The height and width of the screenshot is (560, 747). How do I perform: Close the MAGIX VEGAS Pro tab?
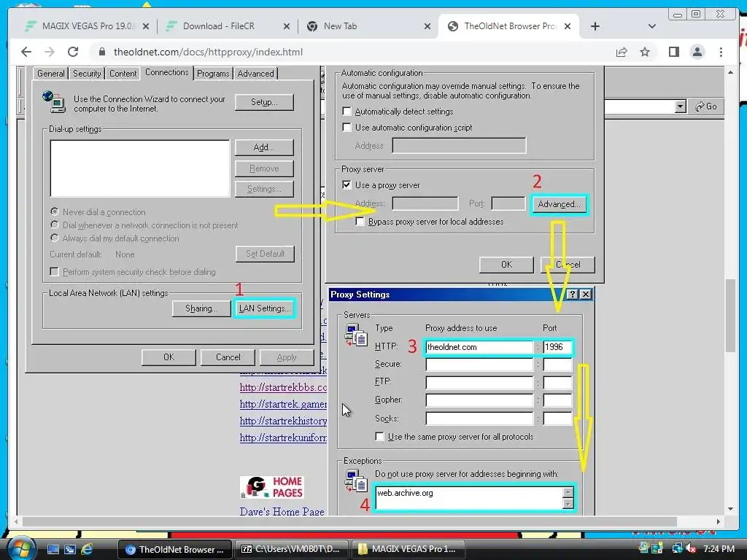146,26
